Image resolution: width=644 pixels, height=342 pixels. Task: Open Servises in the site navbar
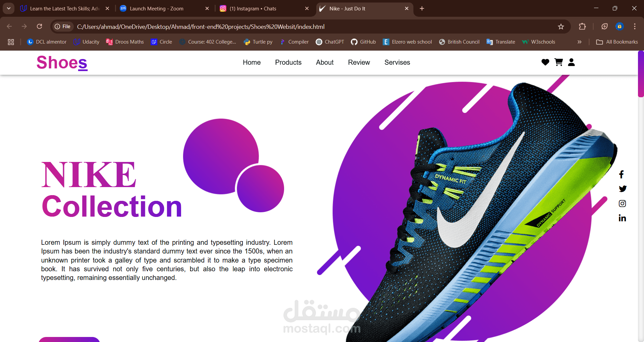click(x=397, y=62)
